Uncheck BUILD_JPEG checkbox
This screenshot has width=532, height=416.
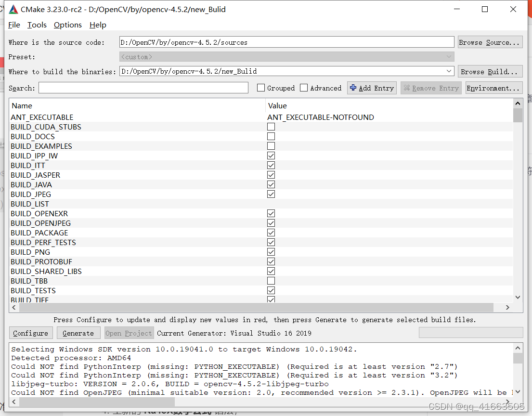[271, 194]
